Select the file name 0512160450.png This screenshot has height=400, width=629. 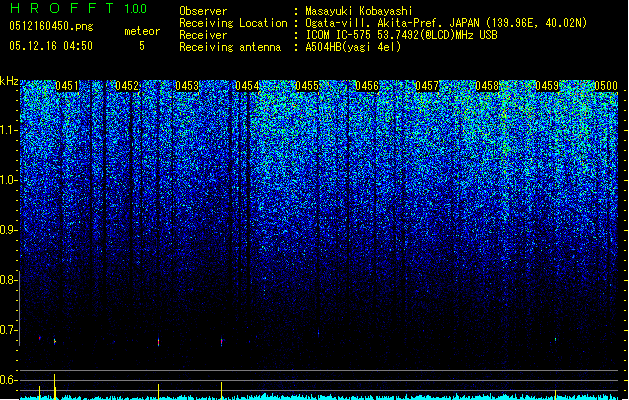(x=51, y=26)
